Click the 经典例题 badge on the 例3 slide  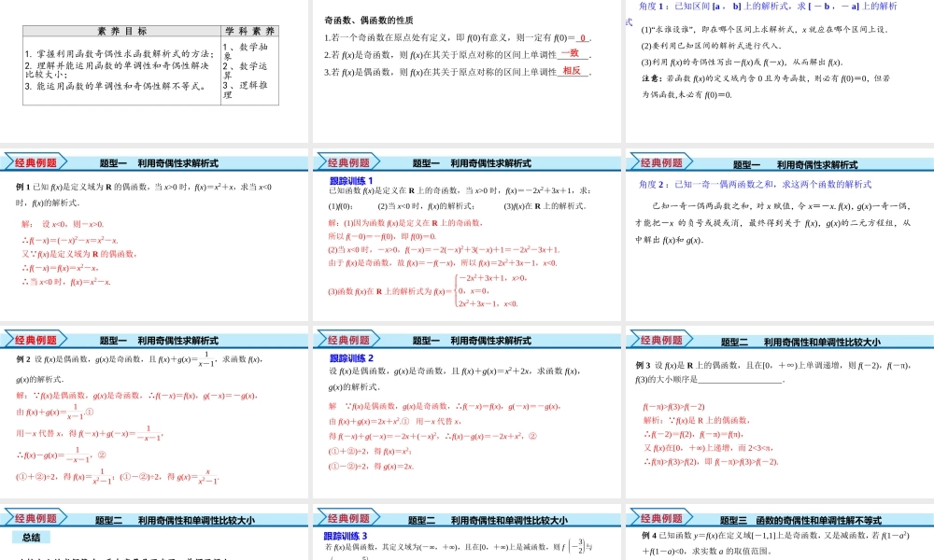click(660, 341)
